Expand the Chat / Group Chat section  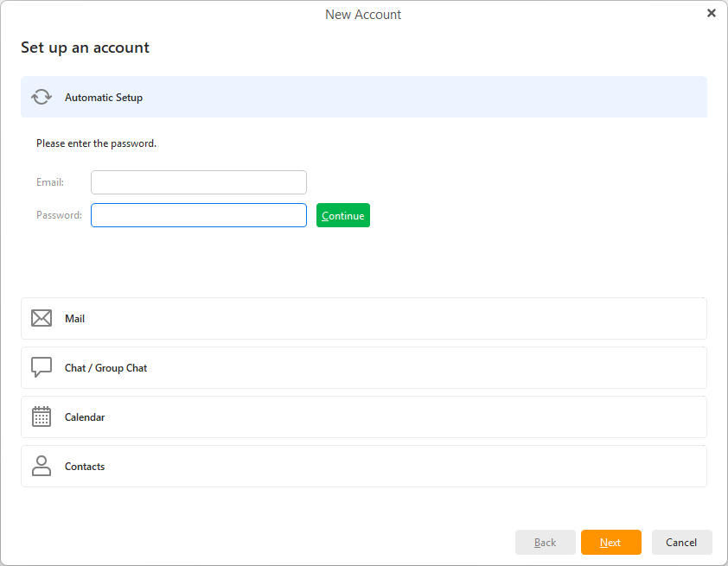(x=363, y=368)
